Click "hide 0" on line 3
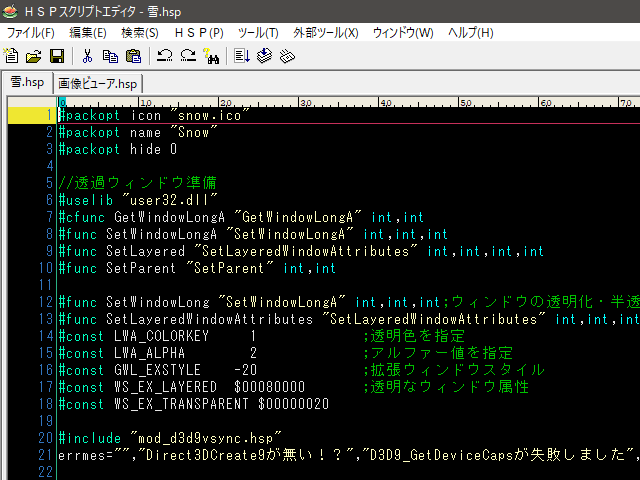640x480 pixels. (153, 149)
